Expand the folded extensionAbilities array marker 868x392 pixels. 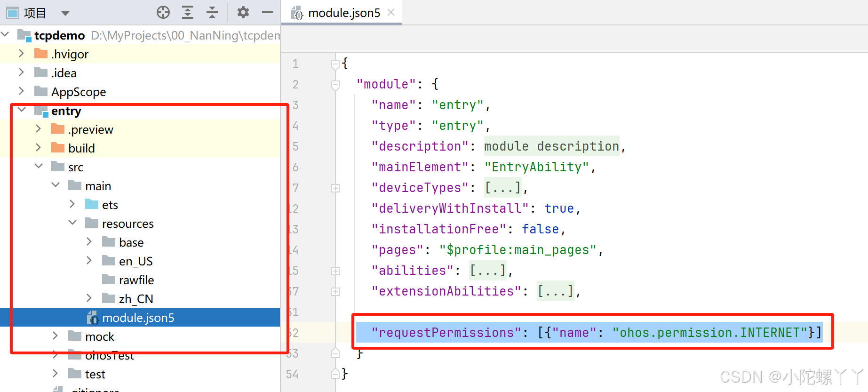click(x=335, y=292)
